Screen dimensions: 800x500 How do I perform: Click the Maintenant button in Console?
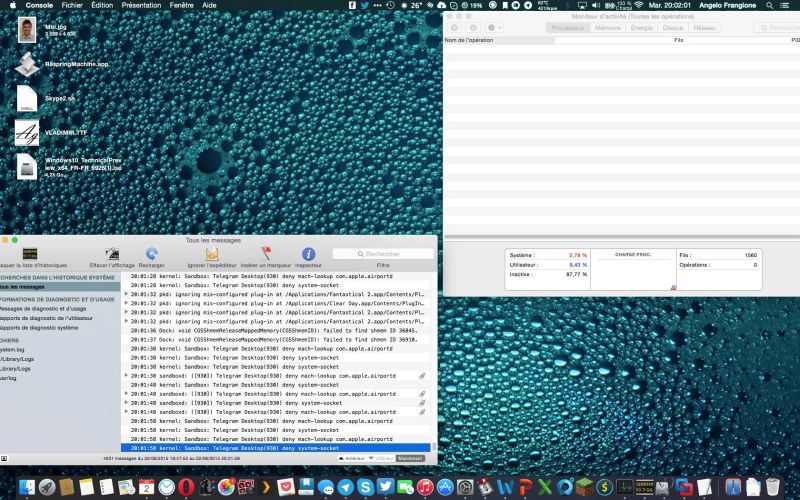pyautogui.click(x=410, y=458)
